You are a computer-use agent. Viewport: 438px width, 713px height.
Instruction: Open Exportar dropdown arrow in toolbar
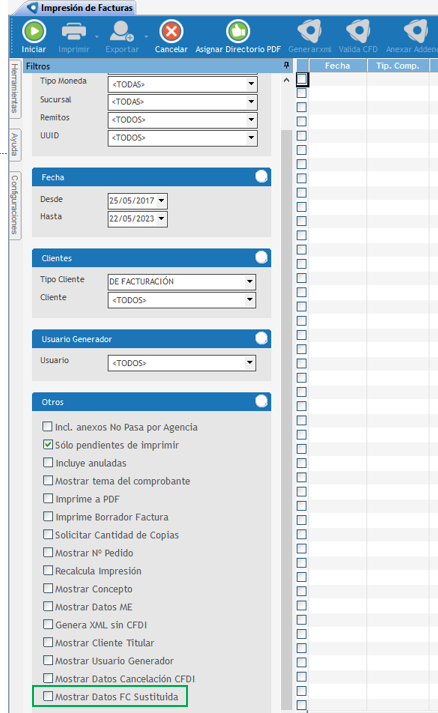point(146,36)
